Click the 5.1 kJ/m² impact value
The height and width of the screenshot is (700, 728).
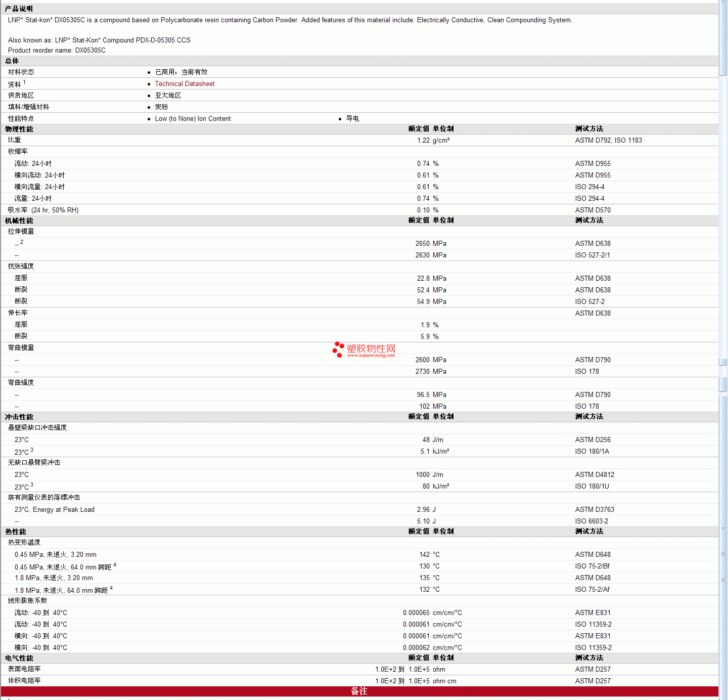click(435, 452)
